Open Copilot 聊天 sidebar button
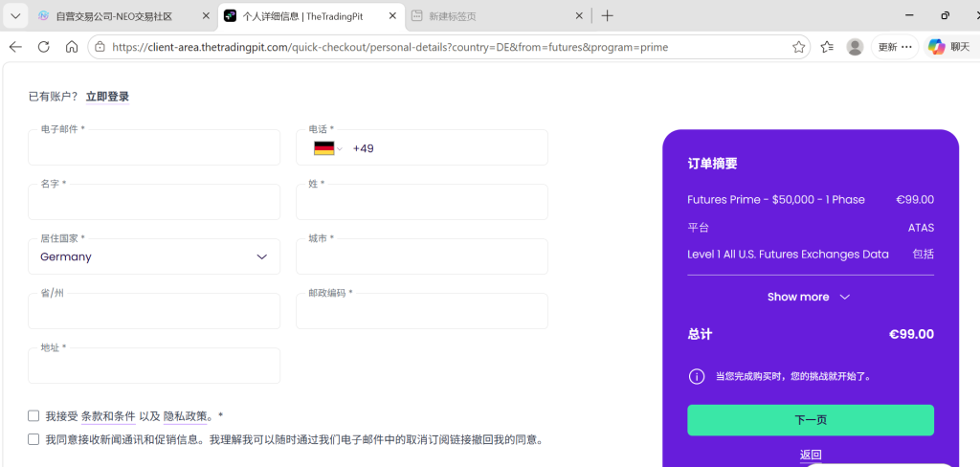This screenshot has width=980, height=467. pyautogui.click(x=948, y=47)
